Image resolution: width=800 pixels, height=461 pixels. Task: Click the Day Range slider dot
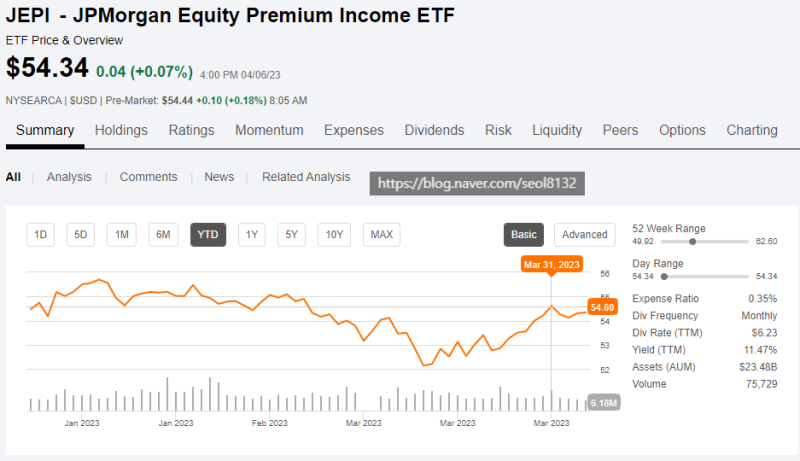(x=664, y=276)
